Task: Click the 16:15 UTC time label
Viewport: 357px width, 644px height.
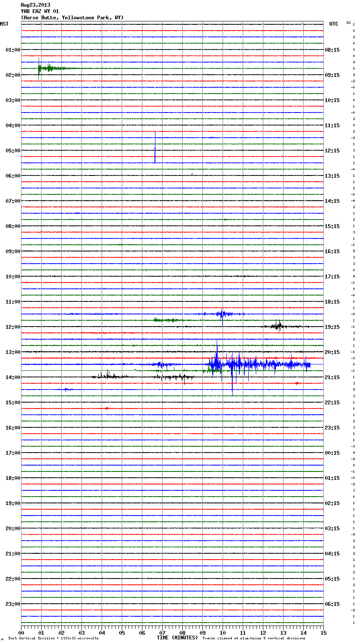Action: [x=332, y=251]
